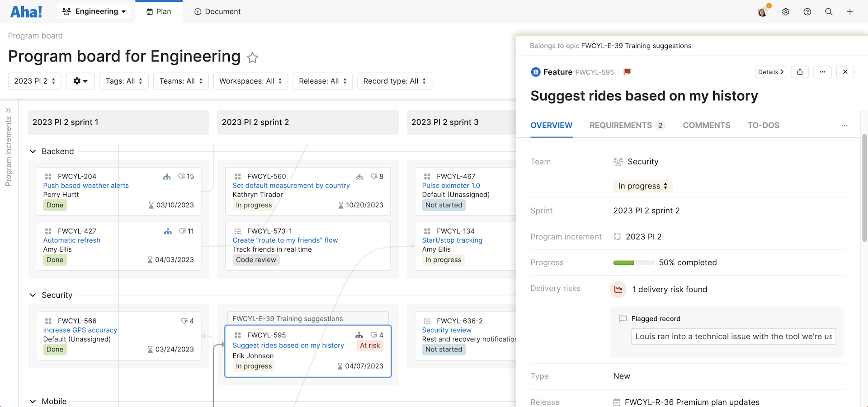The width and height of the screenshot is (868, 407).
Task: Open the Teams: All filter dropdown
Action: coord(180,81)
